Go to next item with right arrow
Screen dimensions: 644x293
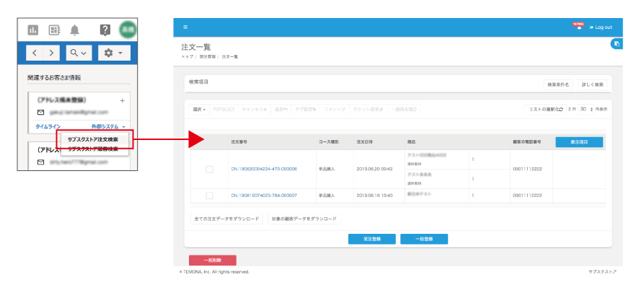(51, 53)
